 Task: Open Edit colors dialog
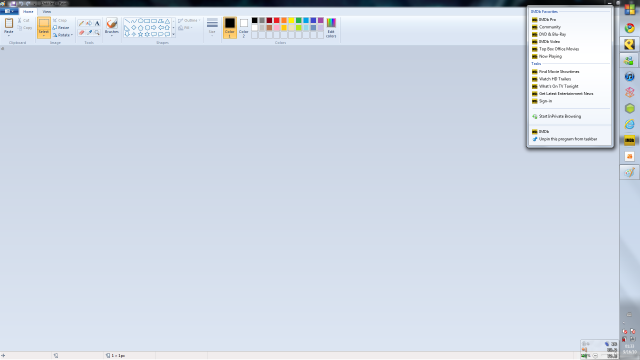pos(331,28)
